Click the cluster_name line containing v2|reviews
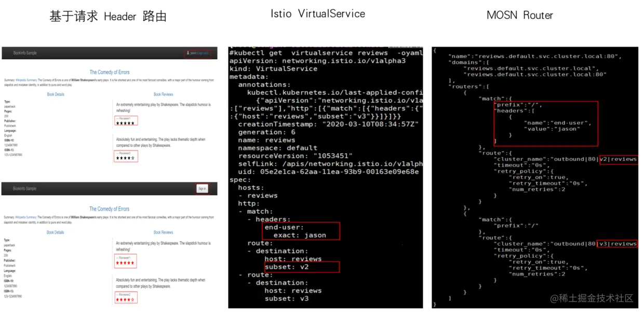Screen dimensions: 644x314 566,159
